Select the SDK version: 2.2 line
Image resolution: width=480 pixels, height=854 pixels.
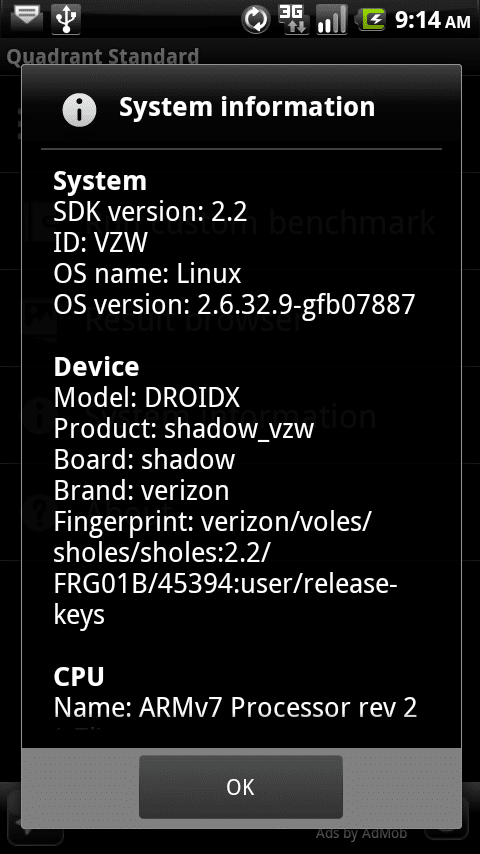tap(150, 211)
